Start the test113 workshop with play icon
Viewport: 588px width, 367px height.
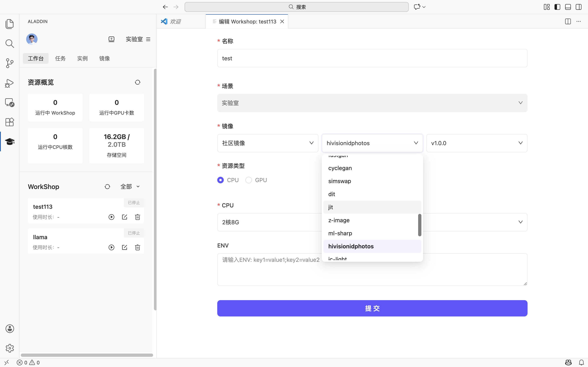pos(111,217)
